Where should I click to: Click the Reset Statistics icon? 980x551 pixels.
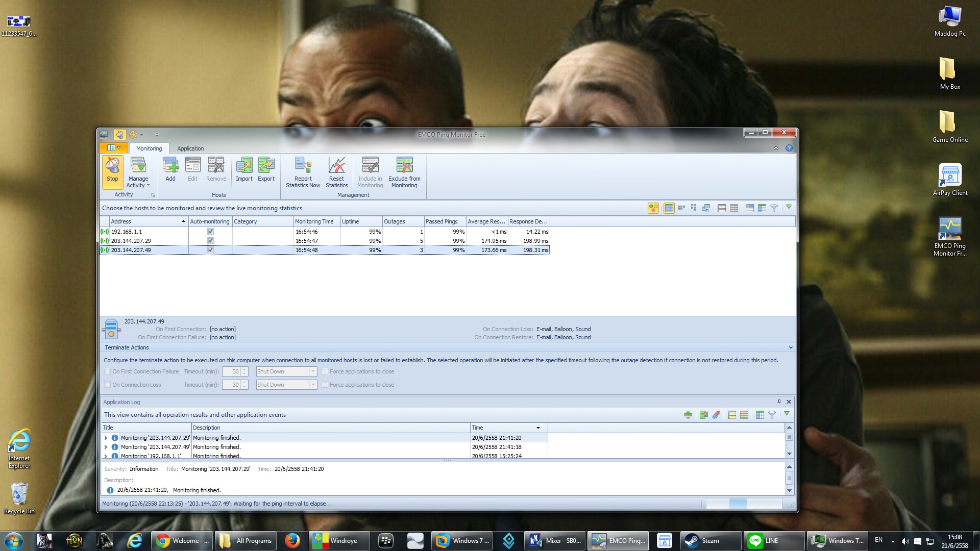click(336, 172)
